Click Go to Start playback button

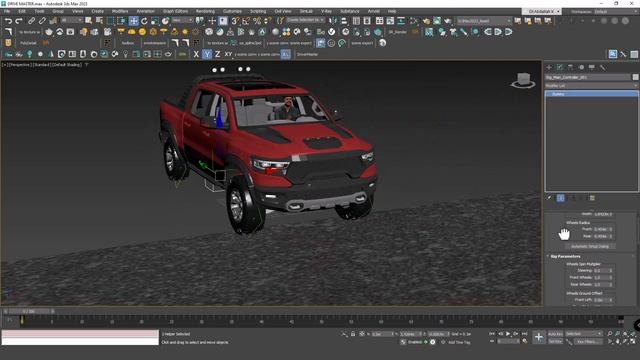point(492,334)
